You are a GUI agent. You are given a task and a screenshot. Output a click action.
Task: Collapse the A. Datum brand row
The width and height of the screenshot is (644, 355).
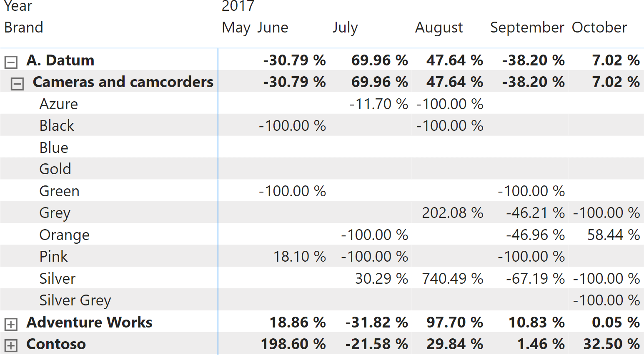(x=11, y=62)
